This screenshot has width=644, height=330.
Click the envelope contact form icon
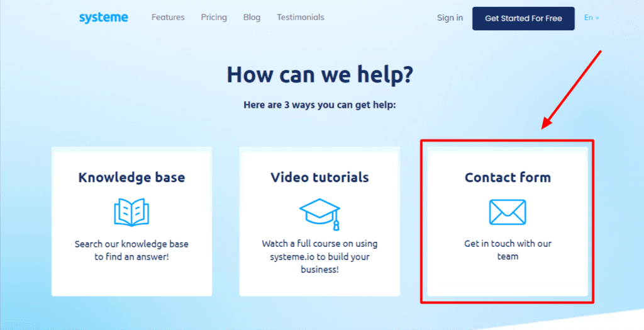pos(508,212)
